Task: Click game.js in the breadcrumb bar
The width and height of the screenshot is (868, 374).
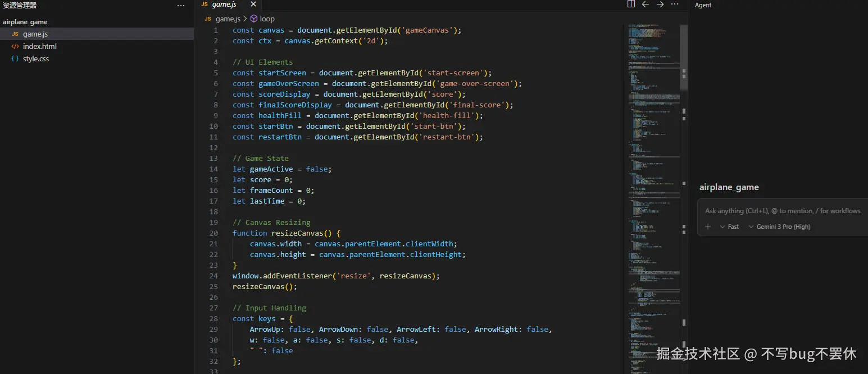Action: pos(227,19)
